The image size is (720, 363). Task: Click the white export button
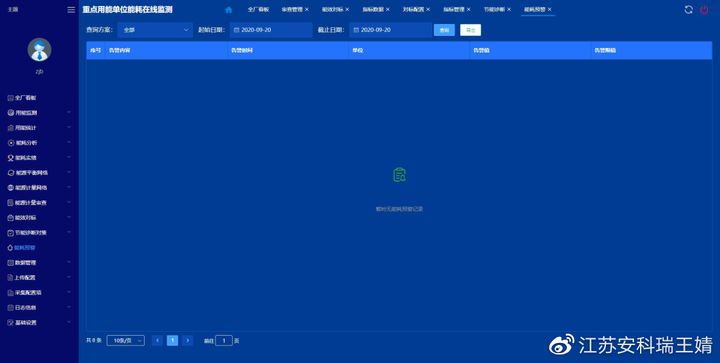click(x=471, y=30)
